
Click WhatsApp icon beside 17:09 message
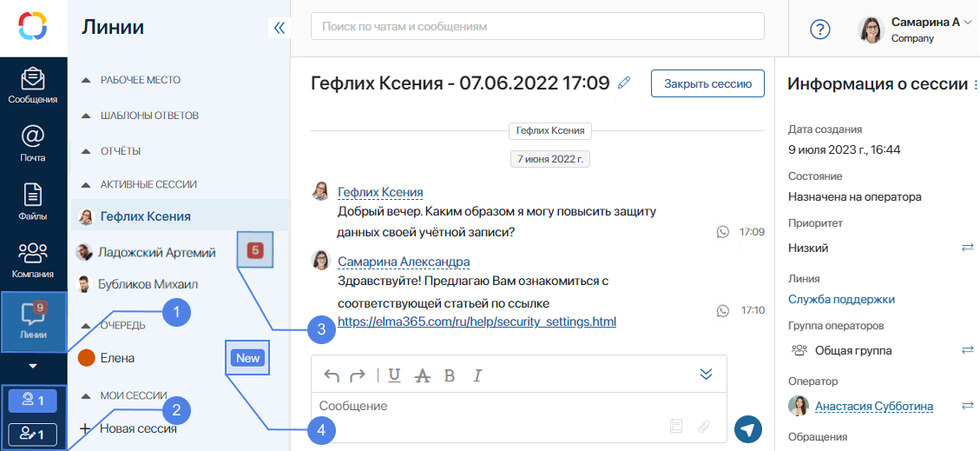(x=723, y=232)
